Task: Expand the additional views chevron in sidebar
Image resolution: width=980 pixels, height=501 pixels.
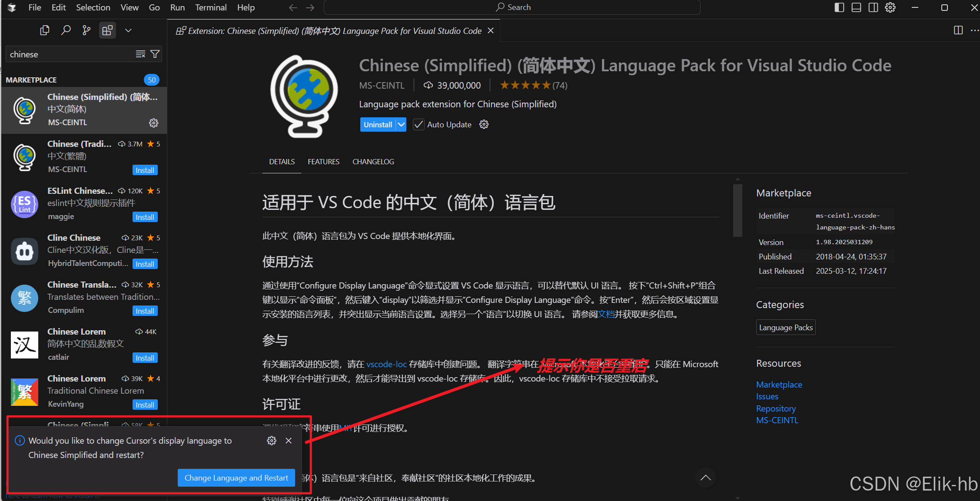Action: coord(128,30)
